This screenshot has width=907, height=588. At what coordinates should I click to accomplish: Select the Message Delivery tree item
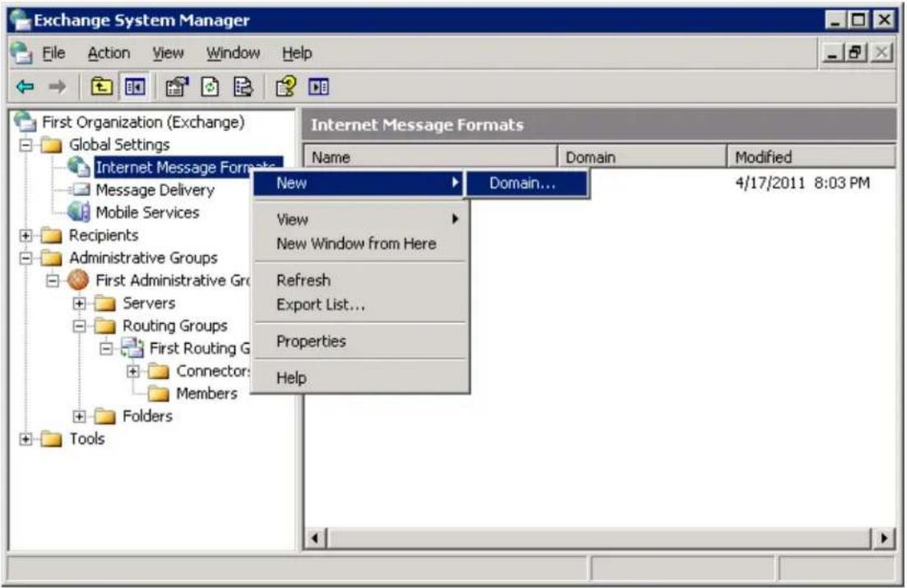pos(155,190)
